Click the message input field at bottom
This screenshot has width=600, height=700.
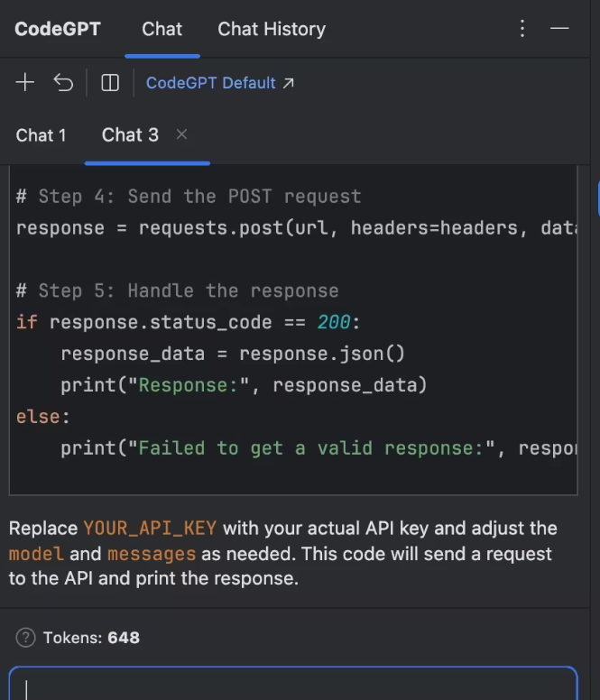[x=293, y=686]
